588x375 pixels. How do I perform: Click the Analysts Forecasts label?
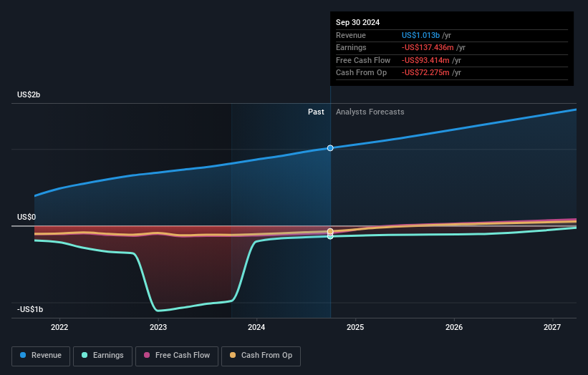pos(370,112)
